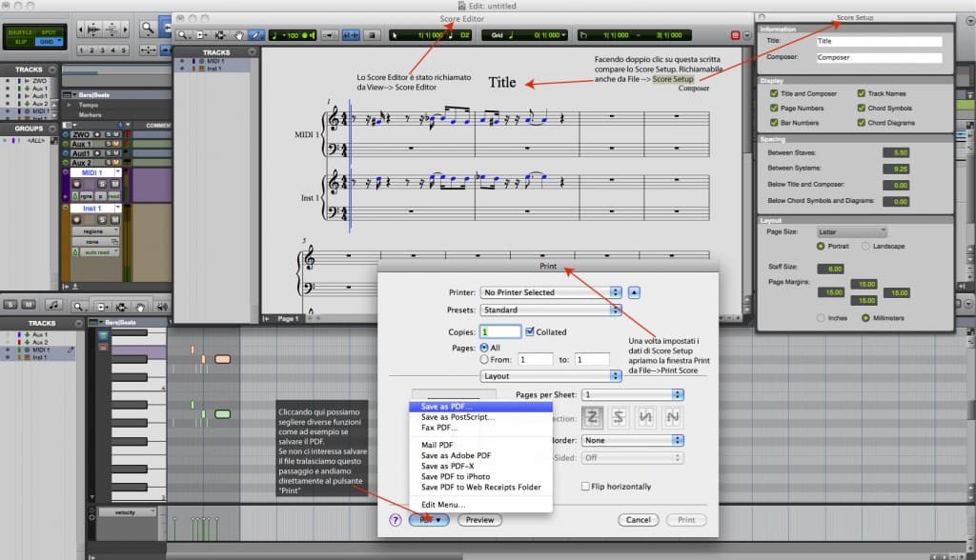Screen dimensions: 976x560
Task: Toggle notation view in MIDI Editor toolbar
Action: point(53,305)
